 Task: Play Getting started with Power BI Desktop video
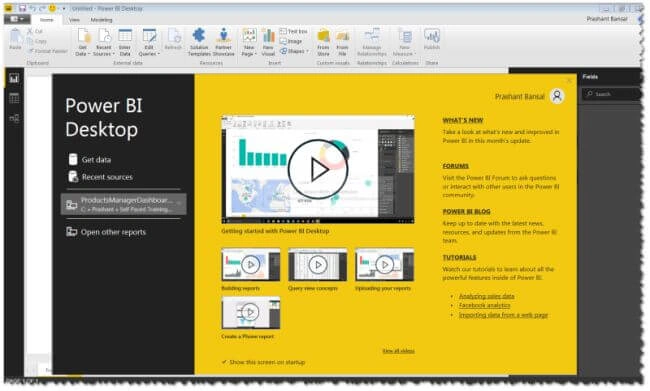click(x=318, y=169)
